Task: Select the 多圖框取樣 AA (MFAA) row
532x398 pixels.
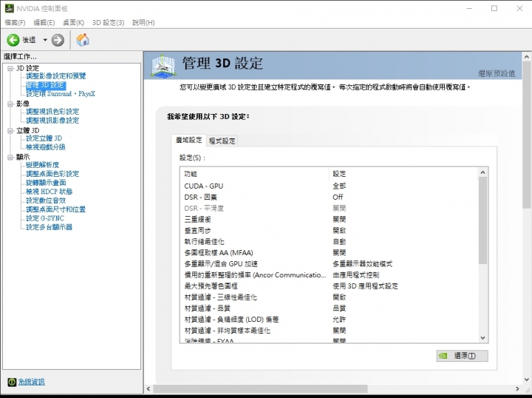Action: (329, 253)
